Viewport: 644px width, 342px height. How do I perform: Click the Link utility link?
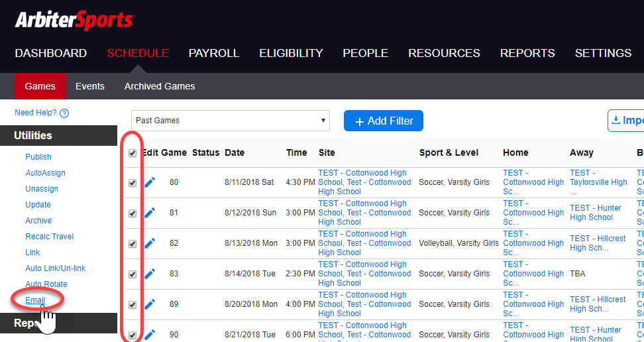[33, 253]
